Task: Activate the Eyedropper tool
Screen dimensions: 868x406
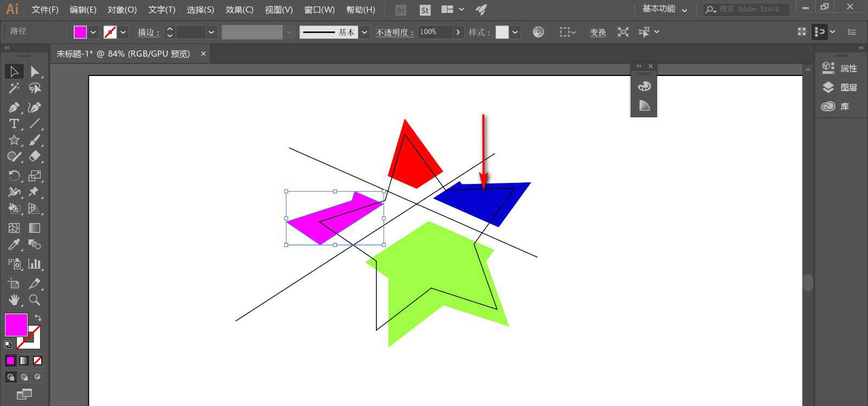Action: click(14, 245)
